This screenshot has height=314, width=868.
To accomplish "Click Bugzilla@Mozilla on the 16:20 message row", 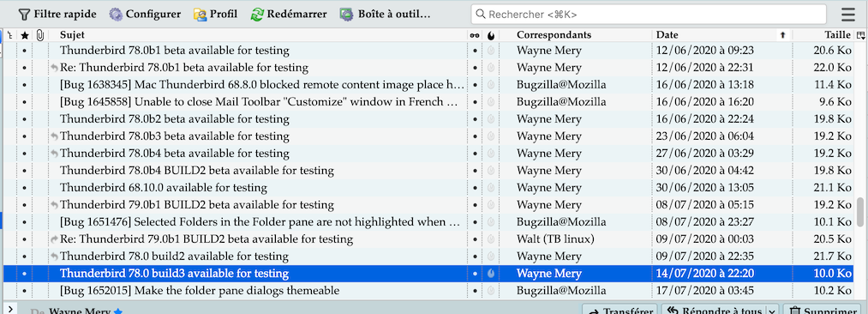I will click(561, 102).
